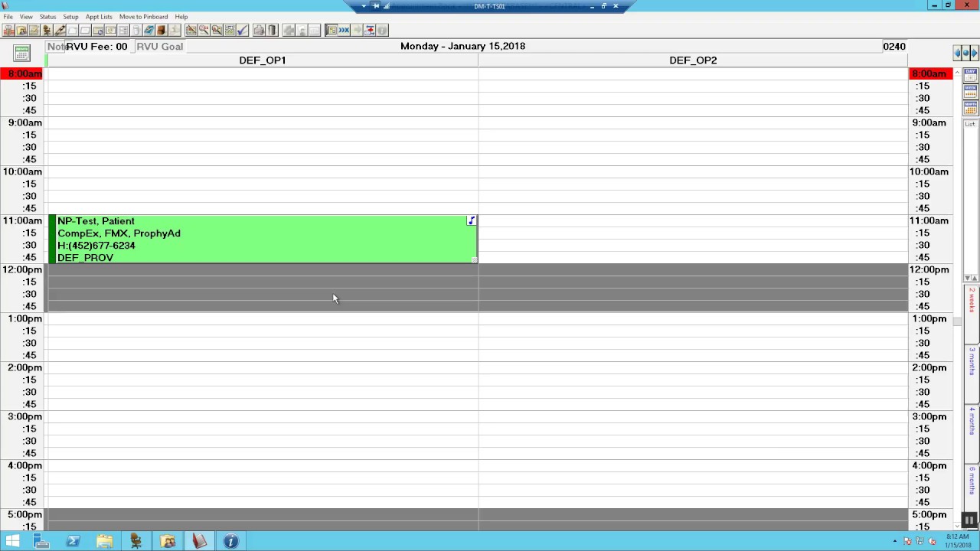
Task: Open the Status menu
Action: (x=47, y=16)
